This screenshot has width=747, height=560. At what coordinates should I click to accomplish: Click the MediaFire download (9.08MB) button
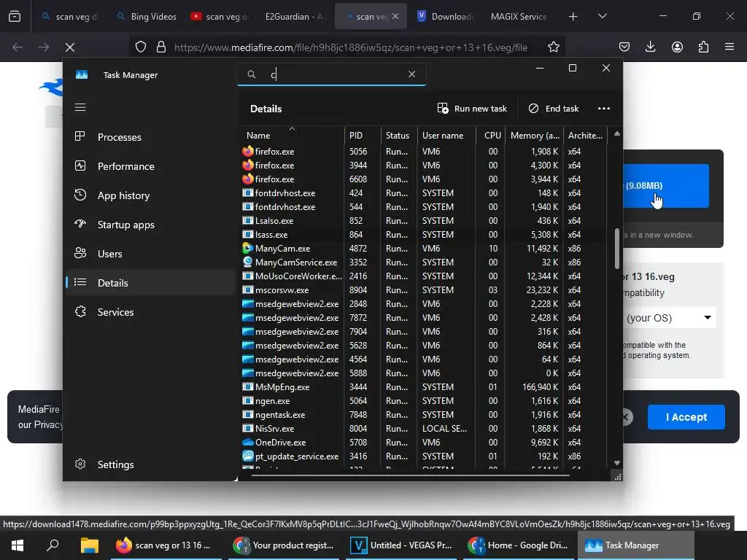pyautogui.click(x=665, y=186)
